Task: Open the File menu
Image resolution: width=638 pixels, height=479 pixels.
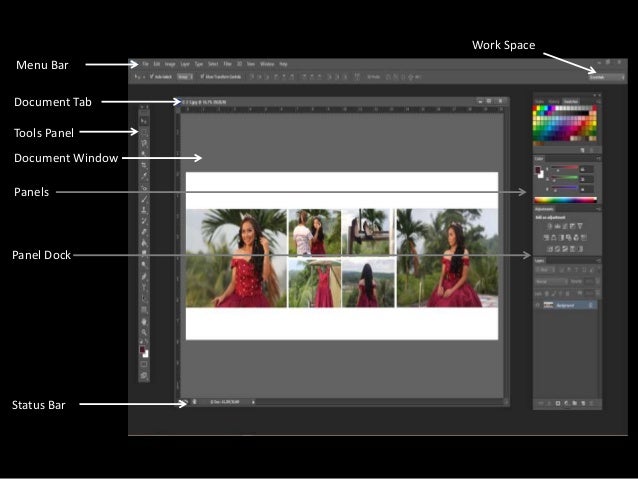Action: (x=145, y=64)
